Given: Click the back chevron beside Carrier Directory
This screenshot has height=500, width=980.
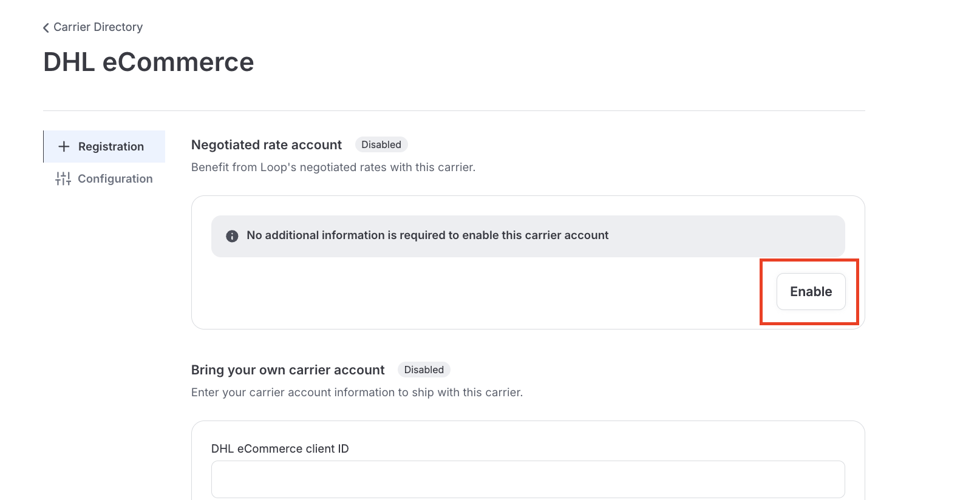Looking at the screenshot, I should coord(46,28).
